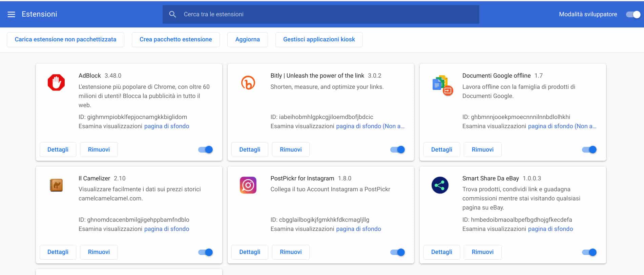The height and width of the screenshot is (275, 644).
Task: Open Gestisci applicazioni kiosk
Action: click(319, 39)
